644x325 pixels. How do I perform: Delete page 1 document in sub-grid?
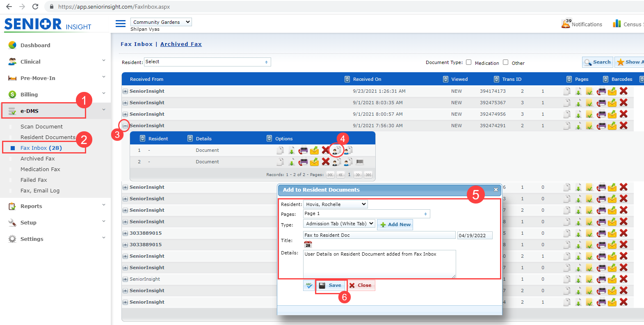coord(326,150)
